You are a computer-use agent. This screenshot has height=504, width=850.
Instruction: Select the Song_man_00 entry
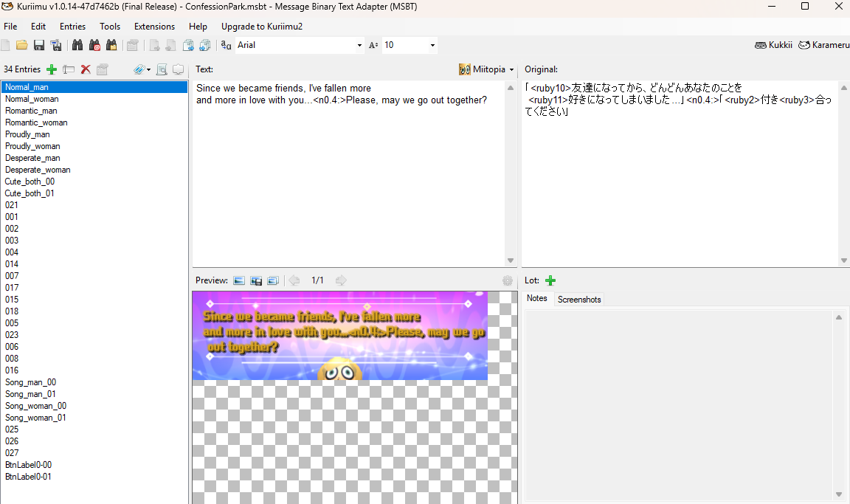point(94,382)
